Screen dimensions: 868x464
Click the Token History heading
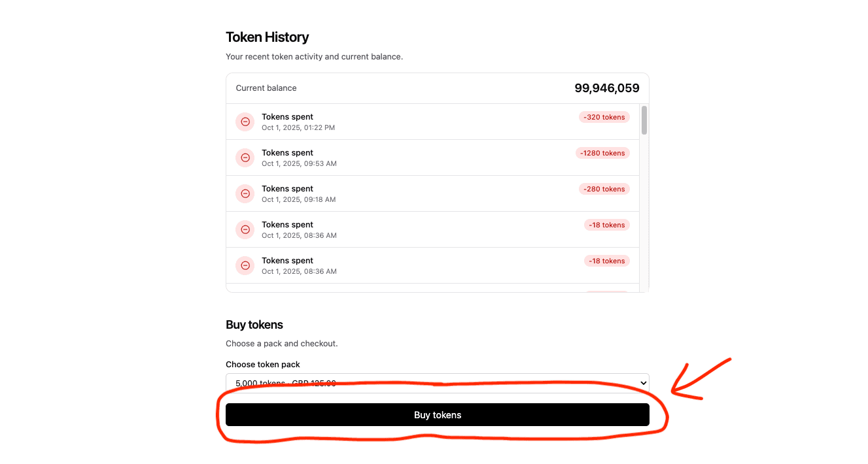(267, 37)
